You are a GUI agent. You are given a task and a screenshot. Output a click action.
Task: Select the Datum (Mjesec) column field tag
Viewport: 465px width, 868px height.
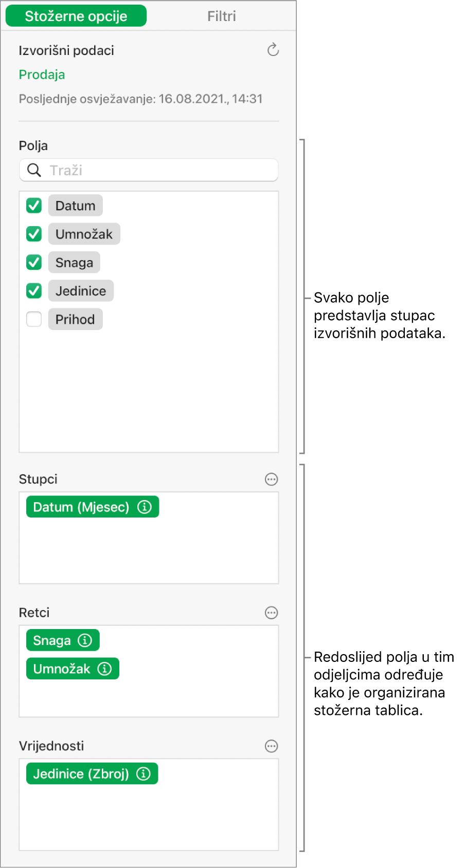point(81,507)
